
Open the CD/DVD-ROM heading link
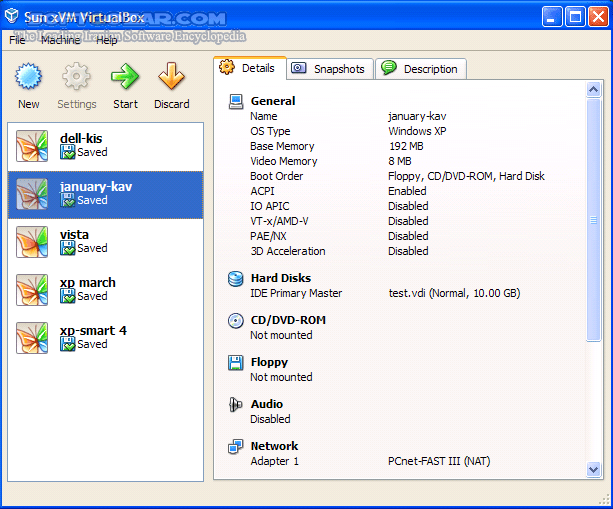pyautogui.click(x=288, y=320)
